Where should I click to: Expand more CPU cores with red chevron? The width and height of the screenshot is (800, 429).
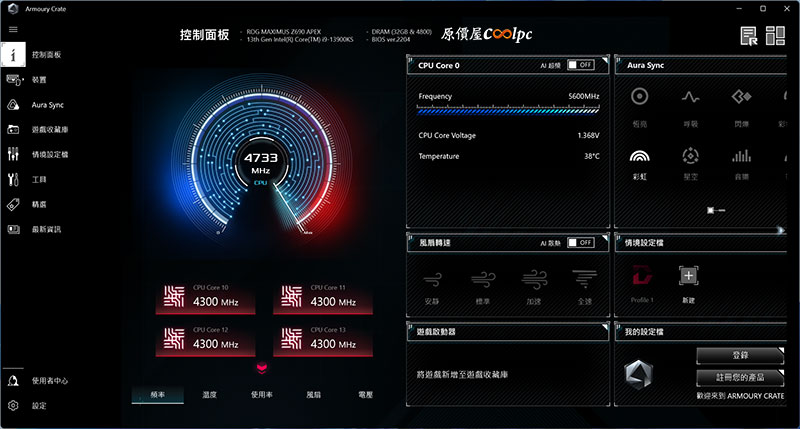262,368
